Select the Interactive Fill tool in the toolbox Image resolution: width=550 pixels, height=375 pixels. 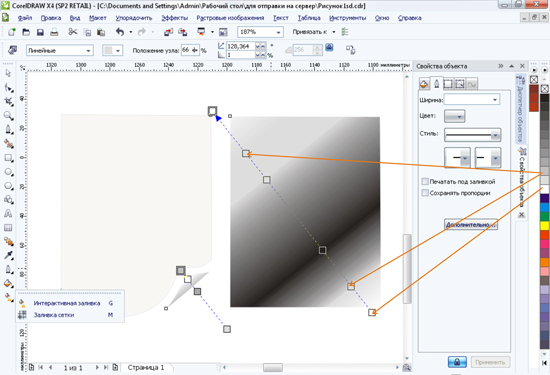[8, 297]
